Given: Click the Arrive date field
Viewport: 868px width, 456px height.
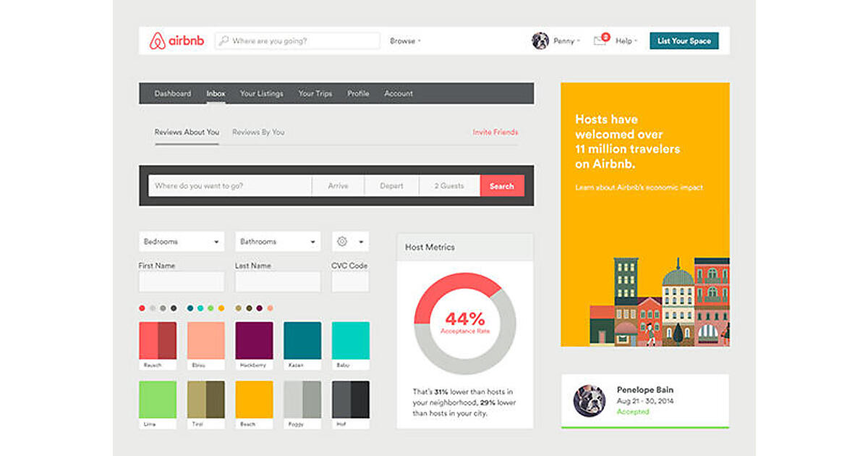Looking at the screenshot, I should click(338, 186).
